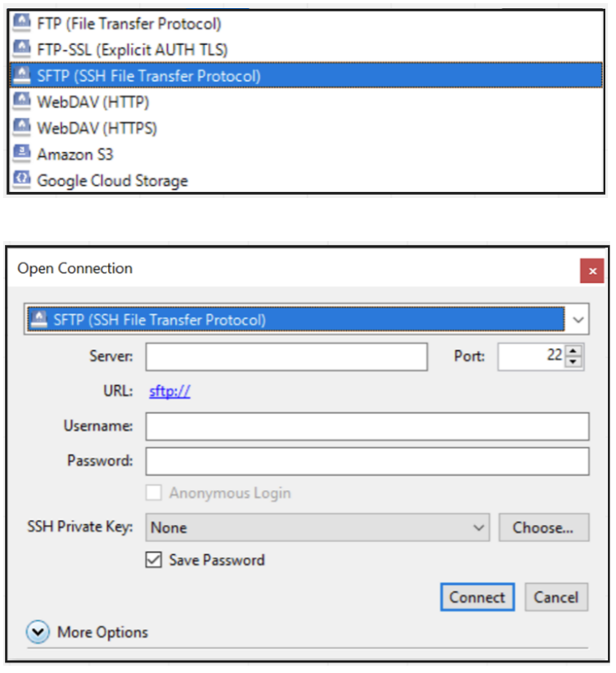This screenshot has height=673, width=616.
Task: Click the Amazon S3 drive icon
Action: 22,155
